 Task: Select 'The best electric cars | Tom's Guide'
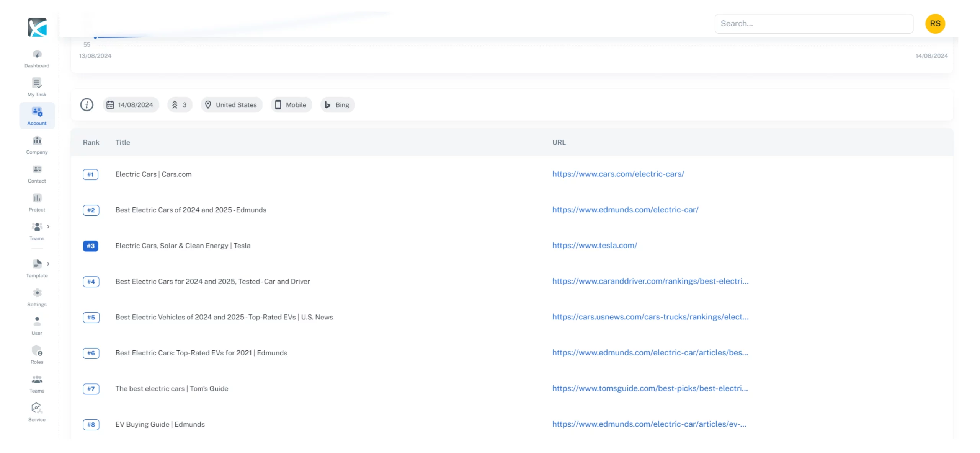(171, 388)
